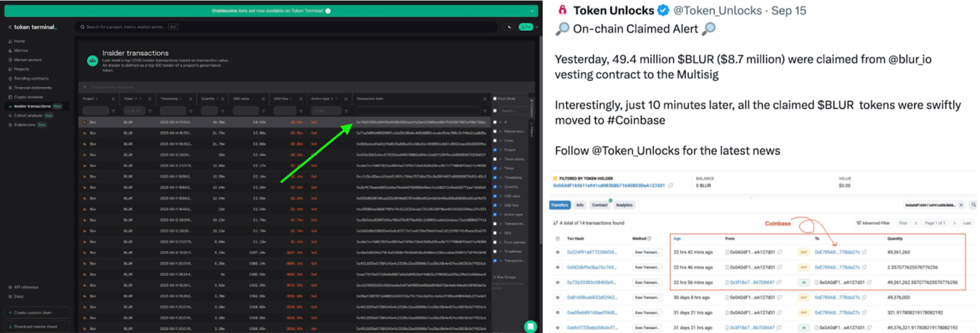The image size is (980, 333).
Task: Open Crypto screener in the sidebar
Action: [x=29, y=97]
